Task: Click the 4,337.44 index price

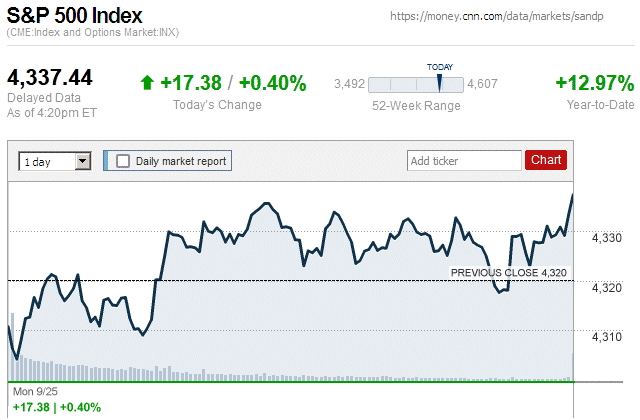Action: (x=50, y=77)
